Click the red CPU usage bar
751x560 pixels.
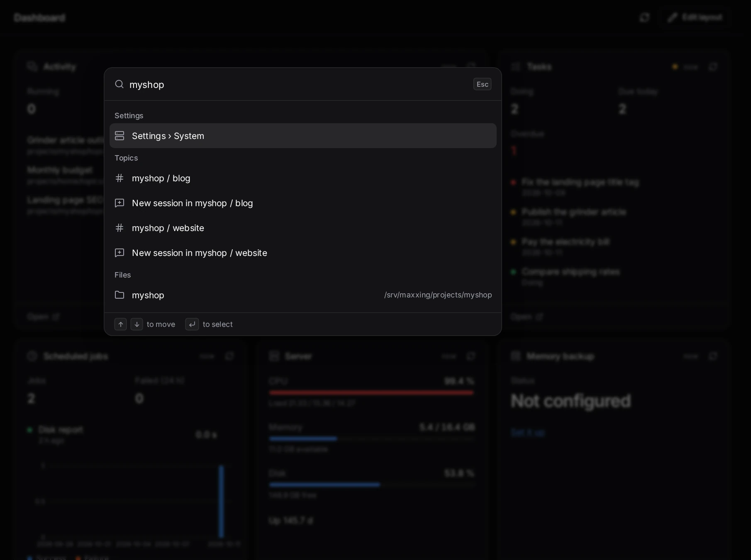(371, 392)
